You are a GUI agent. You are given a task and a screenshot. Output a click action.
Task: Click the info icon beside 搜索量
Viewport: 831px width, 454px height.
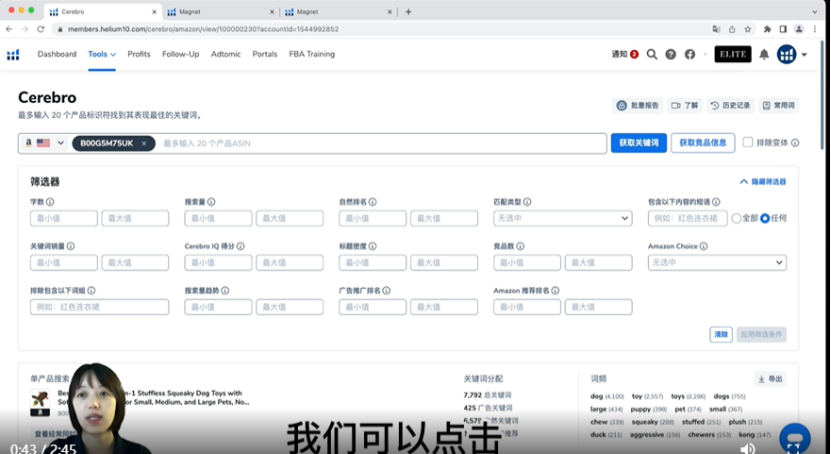(x=212, y=202)
